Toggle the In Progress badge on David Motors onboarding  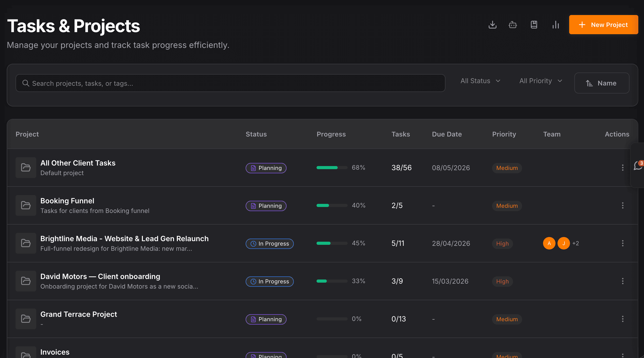click(x=269, y=281)
